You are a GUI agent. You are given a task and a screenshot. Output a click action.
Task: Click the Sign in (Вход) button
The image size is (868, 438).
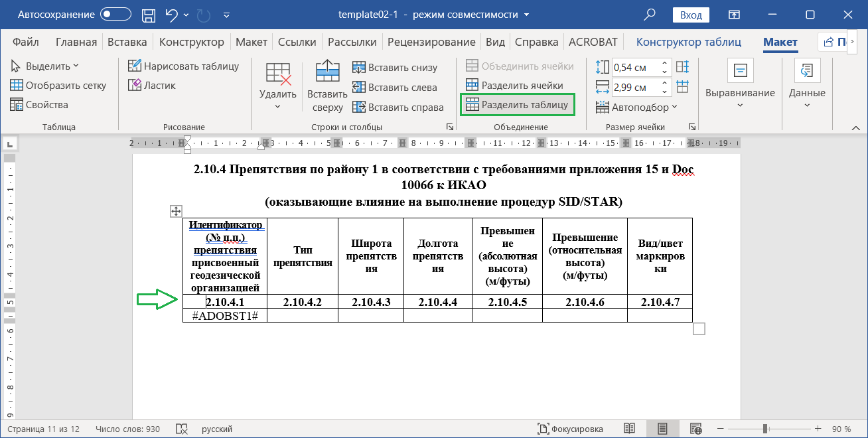[x=691, y=15]
